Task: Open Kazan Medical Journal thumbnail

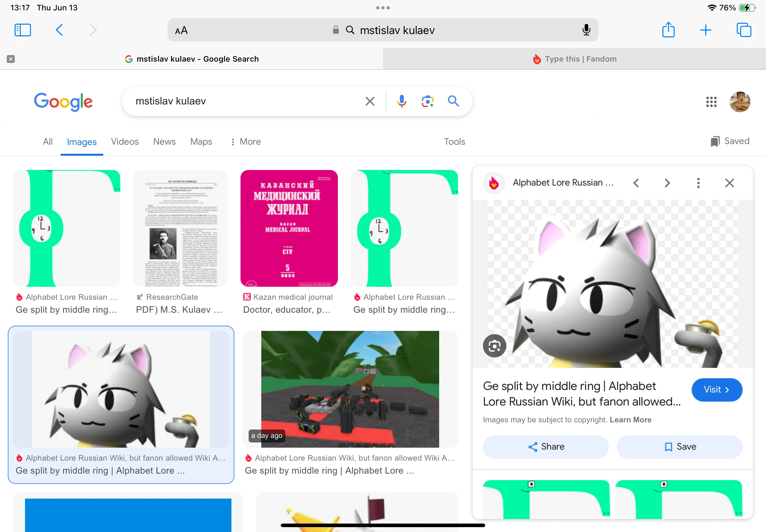Action: point(289,228)
